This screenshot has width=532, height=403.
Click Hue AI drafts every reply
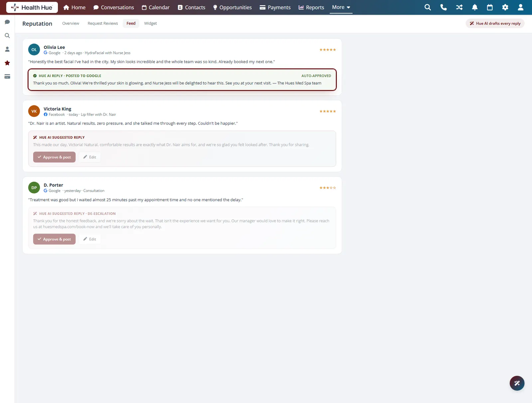coord(495,23)
